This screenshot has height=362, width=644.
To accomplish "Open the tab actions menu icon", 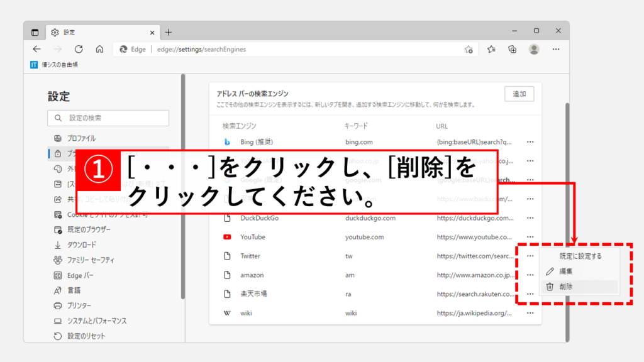I will pyautogui.click(x=35, y=32).
